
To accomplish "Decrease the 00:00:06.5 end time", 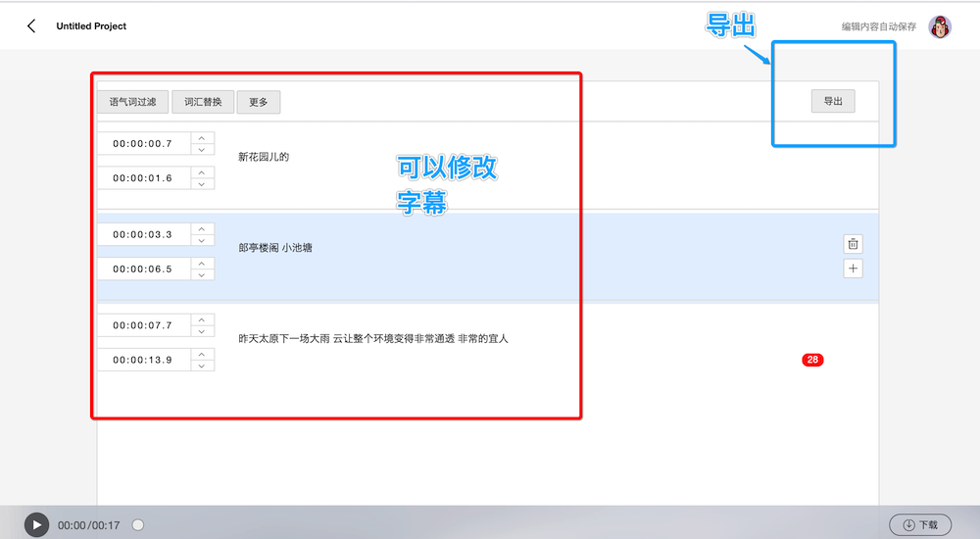I will pyautogui.click(x=201, y=274).
